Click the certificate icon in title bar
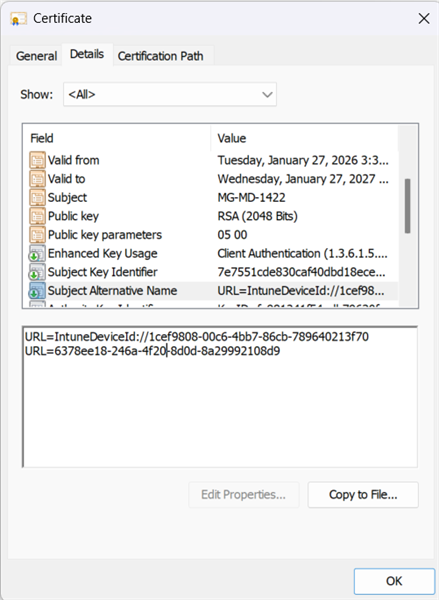 click(19, 18)
